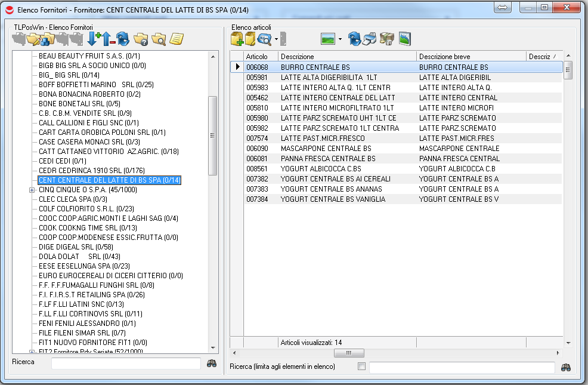Select EESE ESSELUNGA SPA supplier
This screenshot has height=385, width=588.
point(84,266)
